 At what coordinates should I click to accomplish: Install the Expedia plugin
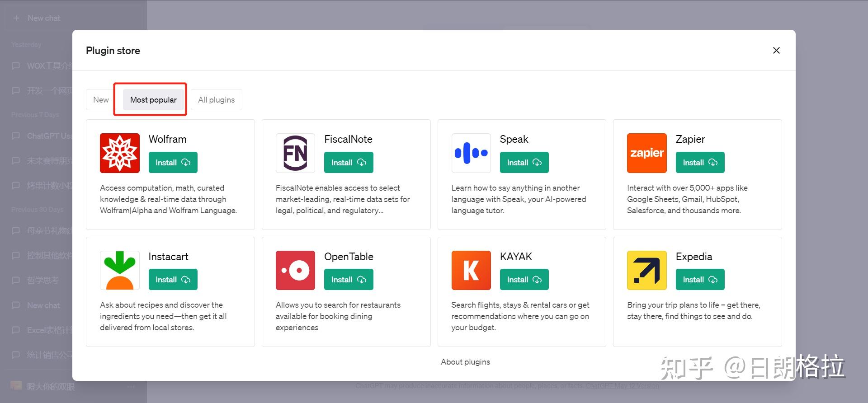pyautogui.click(x=700, y=280)
